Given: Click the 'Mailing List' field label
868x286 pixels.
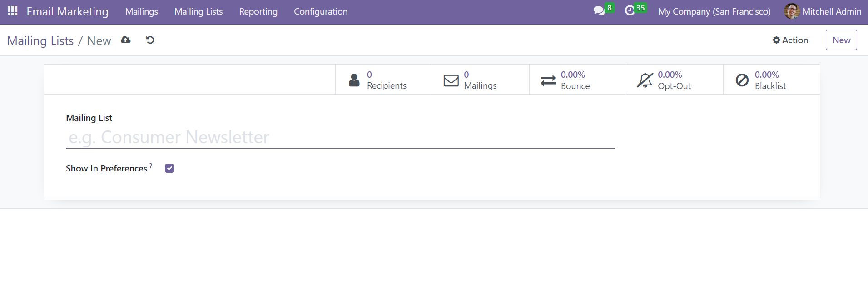Looking at the screenshot, I should click(x=89, y=118).
